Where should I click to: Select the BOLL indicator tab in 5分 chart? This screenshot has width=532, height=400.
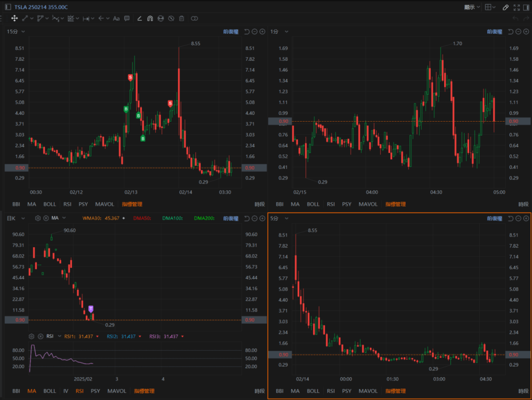[313, 391]
